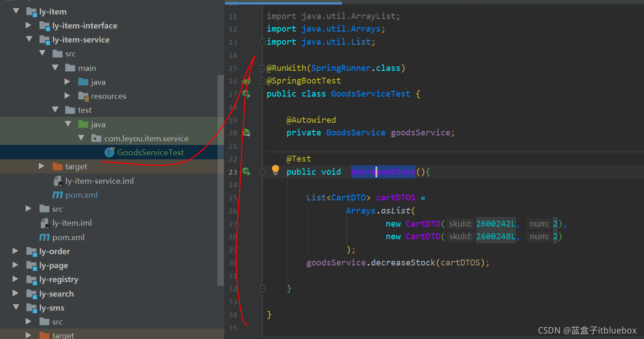Click fold end marker on line 32
Viewport: 644px width, 339px height.
click(x=262, y=288)
